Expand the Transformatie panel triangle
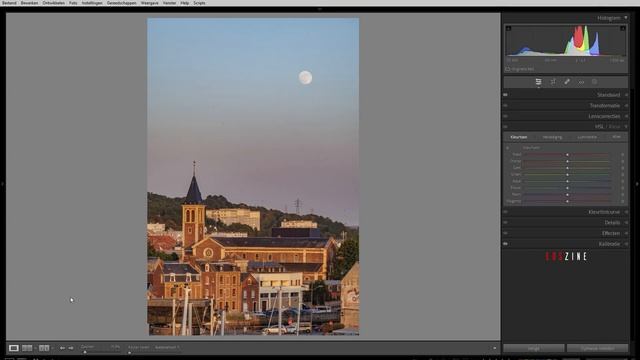640x360 pixels. 626,105
